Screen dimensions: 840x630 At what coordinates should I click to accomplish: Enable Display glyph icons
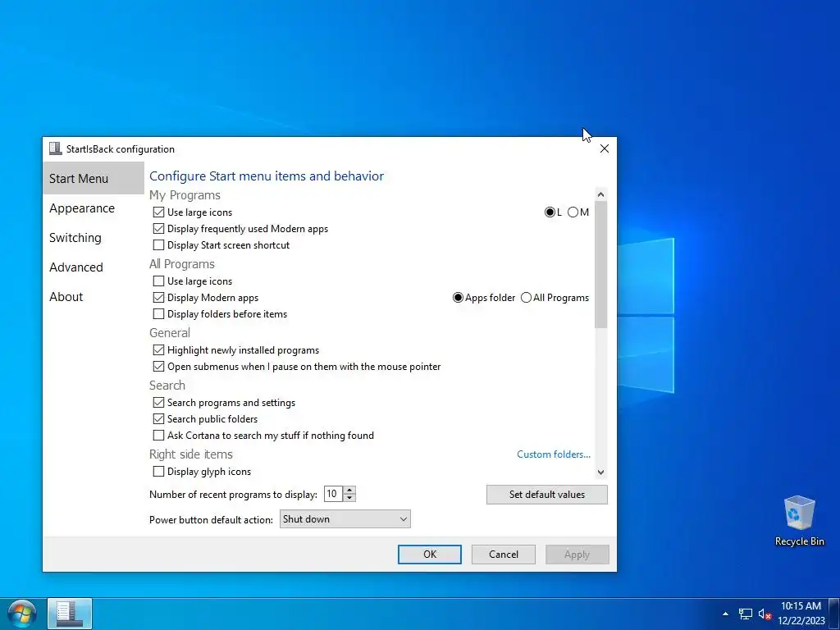click(x=158, y=472)
